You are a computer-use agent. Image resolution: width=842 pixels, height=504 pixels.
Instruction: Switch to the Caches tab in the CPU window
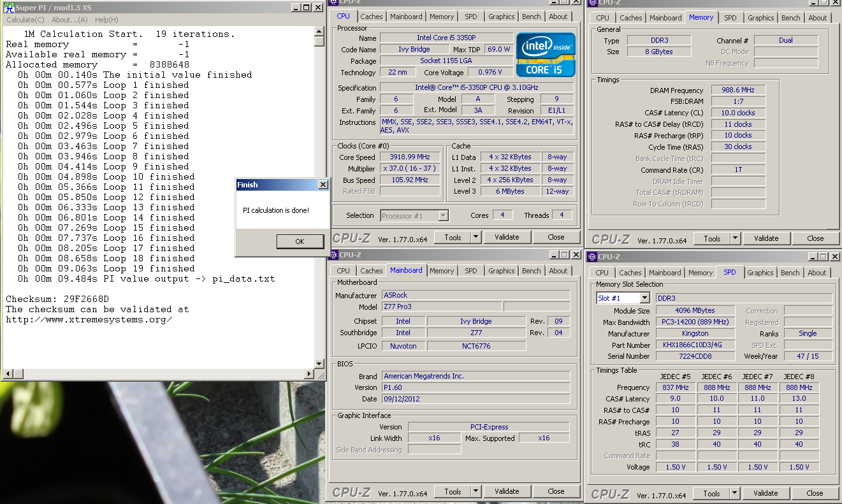click(372, 17)
